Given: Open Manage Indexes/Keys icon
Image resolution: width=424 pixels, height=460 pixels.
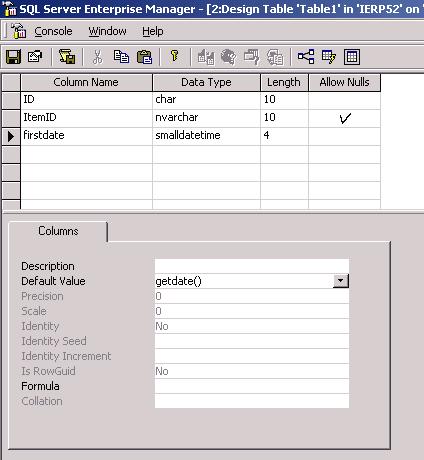Looking at the screenshot, I should point(329,57).
